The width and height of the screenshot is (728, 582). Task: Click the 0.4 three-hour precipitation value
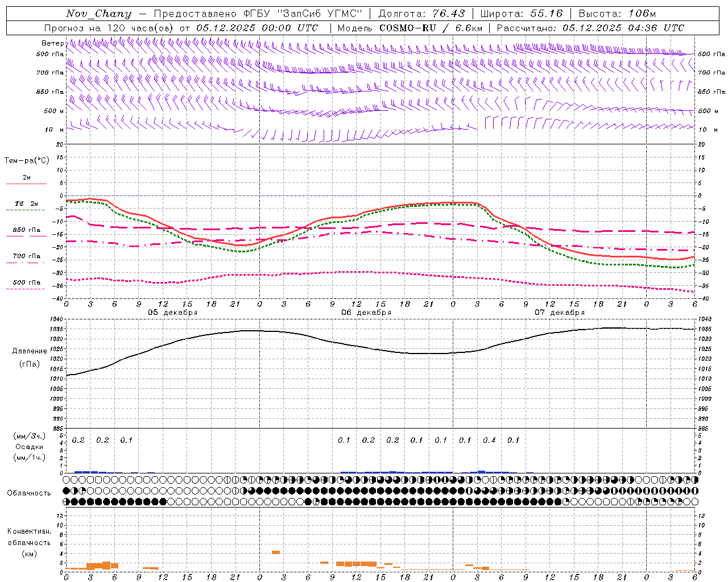click(489, 440)
